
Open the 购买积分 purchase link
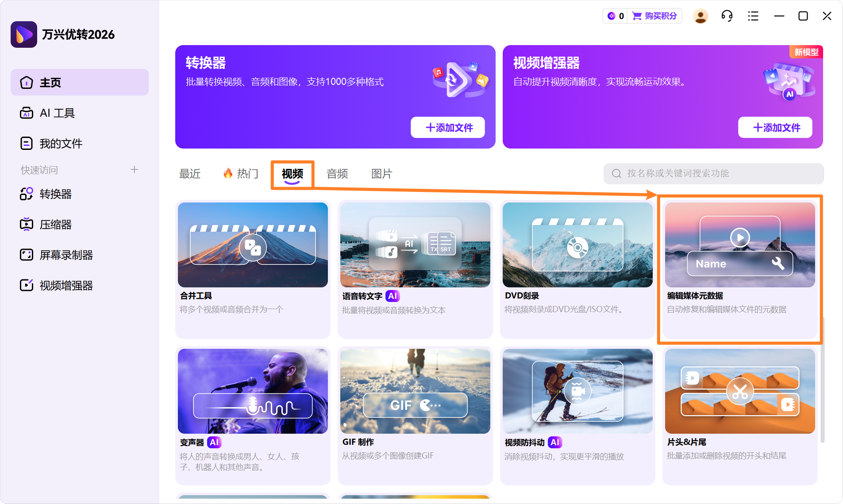point(654,15)
